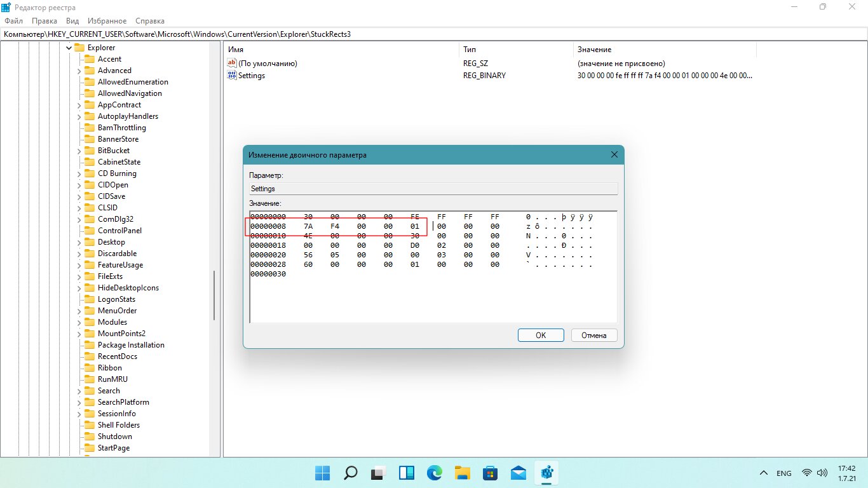Expand the ComDlg32 key

(79, 219)
